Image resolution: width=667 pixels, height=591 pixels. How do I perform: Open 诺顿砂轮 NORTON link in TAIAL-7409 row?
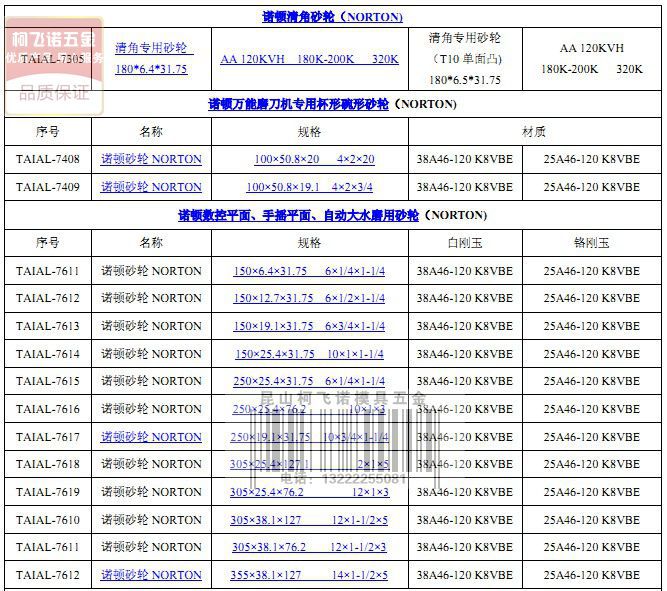(x=151, y=187)
